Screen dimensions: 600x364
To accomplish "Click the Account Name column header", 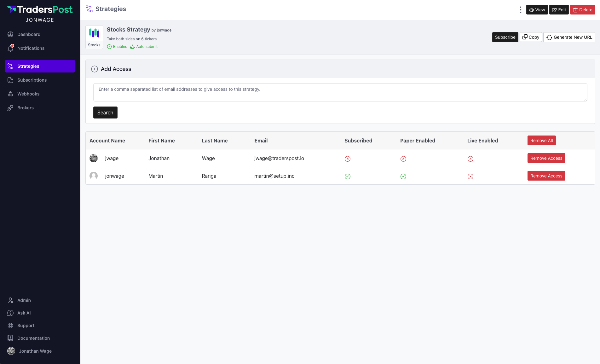I will (107, 141).
